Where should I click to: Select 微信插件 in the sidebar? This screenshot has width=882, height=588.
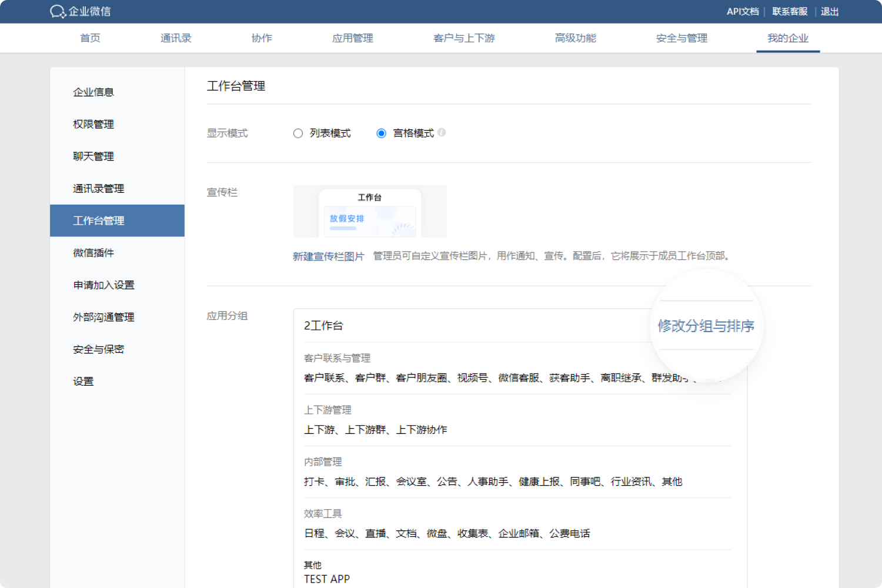pos(93,252)
